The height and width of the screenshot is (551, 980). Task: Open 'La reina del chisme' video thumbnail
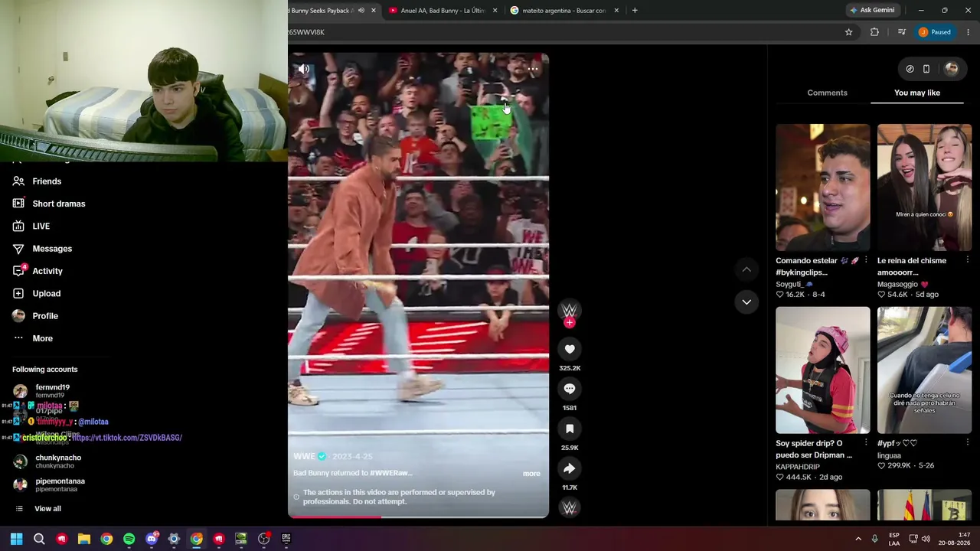[925, 187]
